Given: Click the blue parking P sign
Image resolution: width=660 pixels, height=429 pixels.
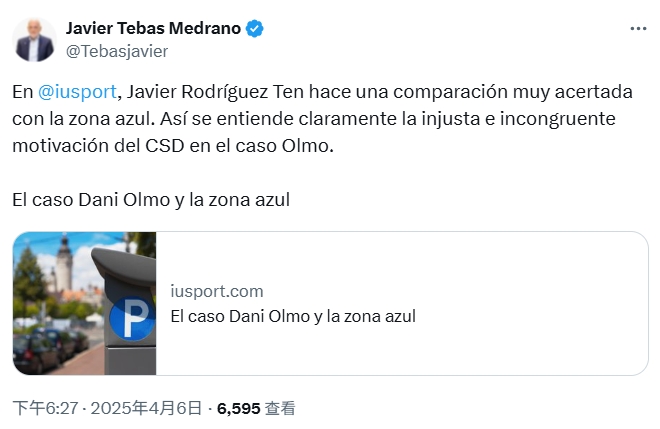Looking at the screenshot, I should tap(131, 321).
